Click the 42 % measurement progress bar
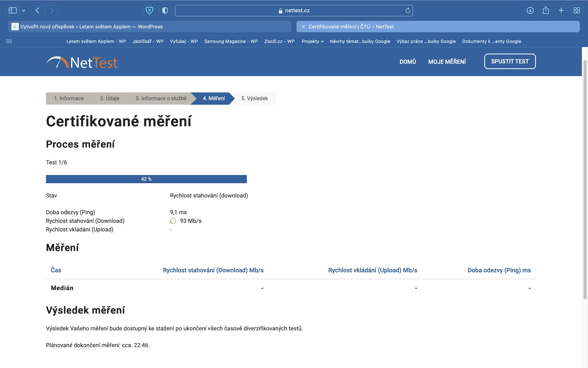The width and height of the screenshot is (588, 368). (x=146, y=179)
